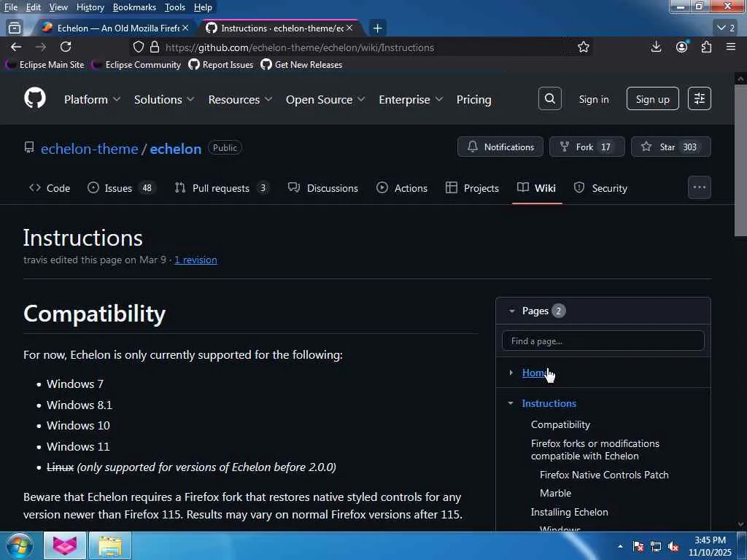Click the Sign up button

point(653,99)
